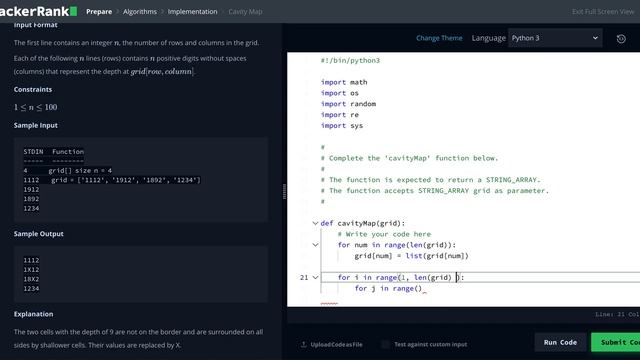The image size is (640, 360).
Task: Click the '# Write your code here' comment
Action: tap(384, 234)
